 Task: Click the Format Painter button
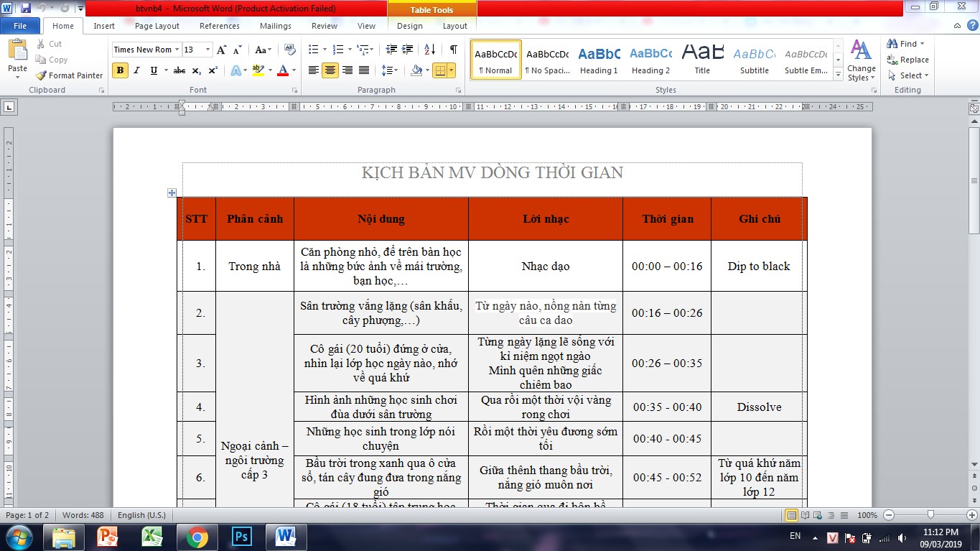(70, 75)
